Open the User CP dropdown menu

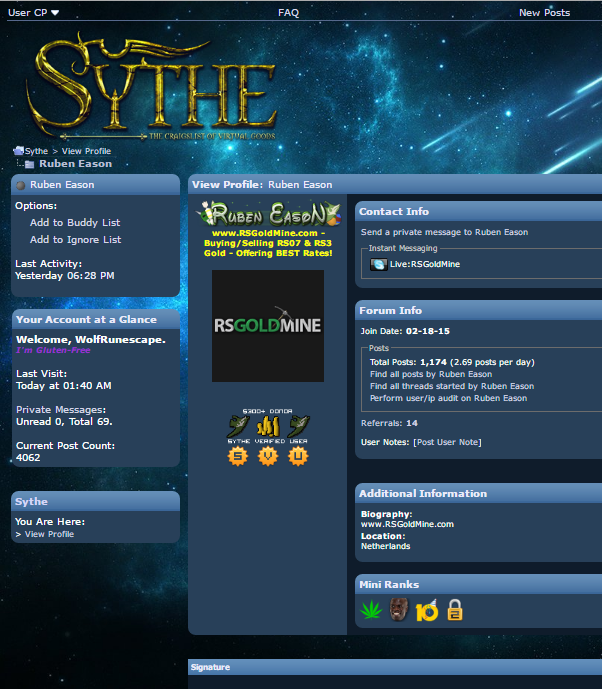tap(33, 13)
